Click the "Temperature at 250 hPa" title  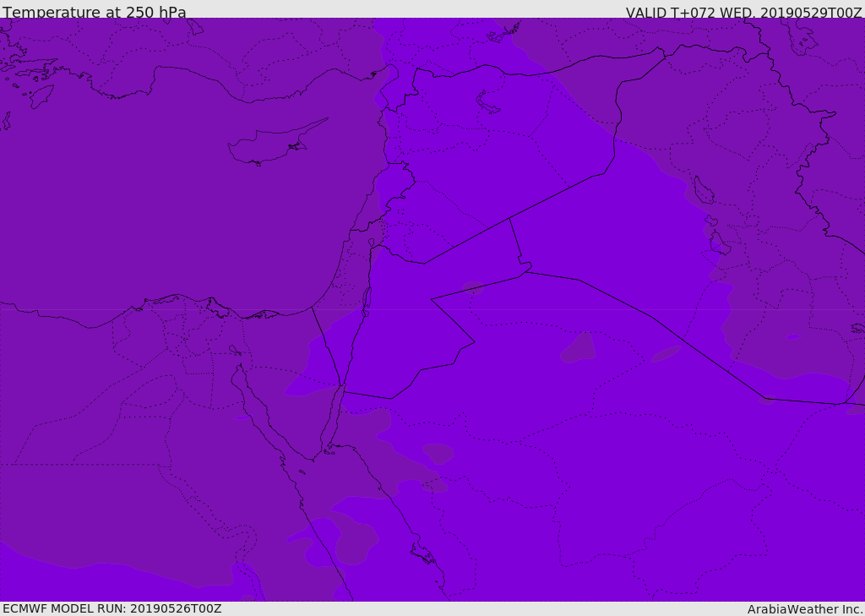(95, 12)
